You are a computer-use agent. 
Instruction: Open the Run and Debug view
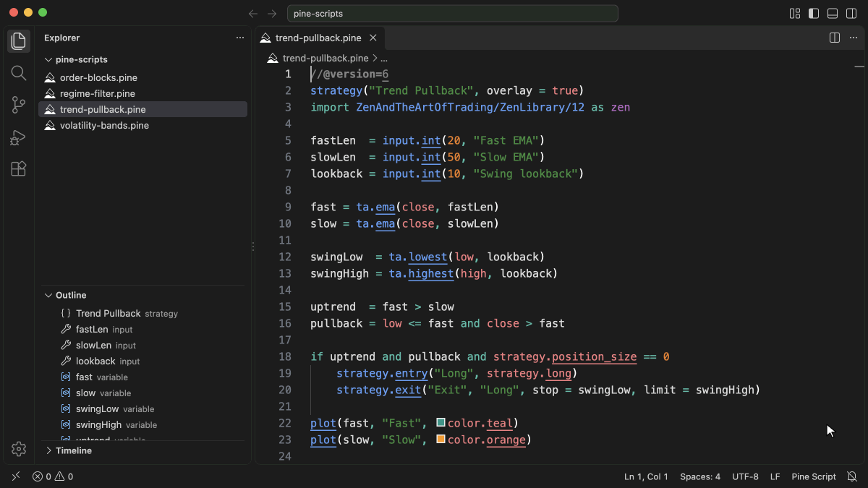click(19, 137)
